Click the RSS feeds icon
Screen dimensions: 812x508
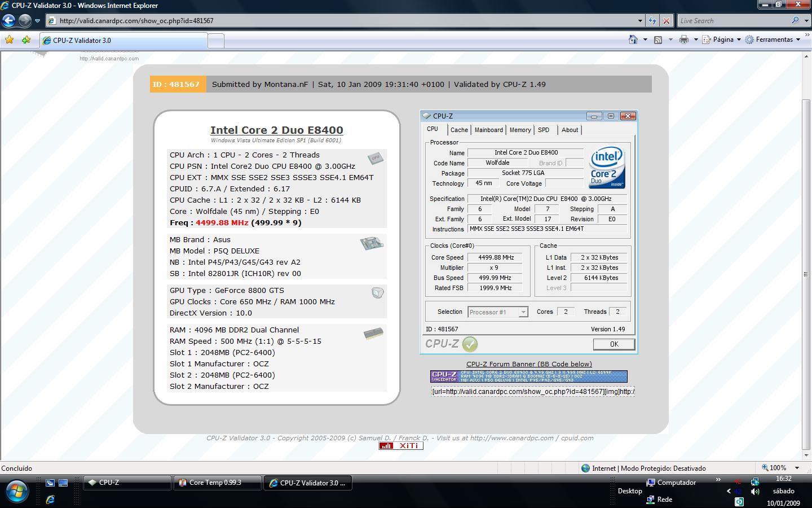[x=657, y=40]
